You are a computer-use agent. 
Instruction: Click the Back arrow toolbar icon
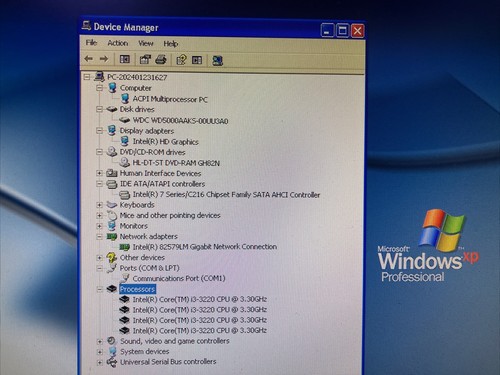88,59
